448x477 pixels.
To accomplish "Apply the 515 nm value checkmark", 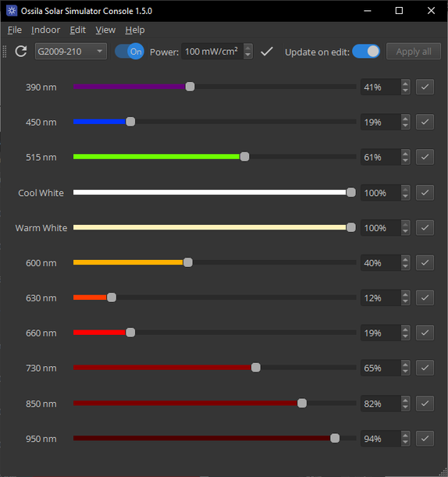I will point(425,157).
